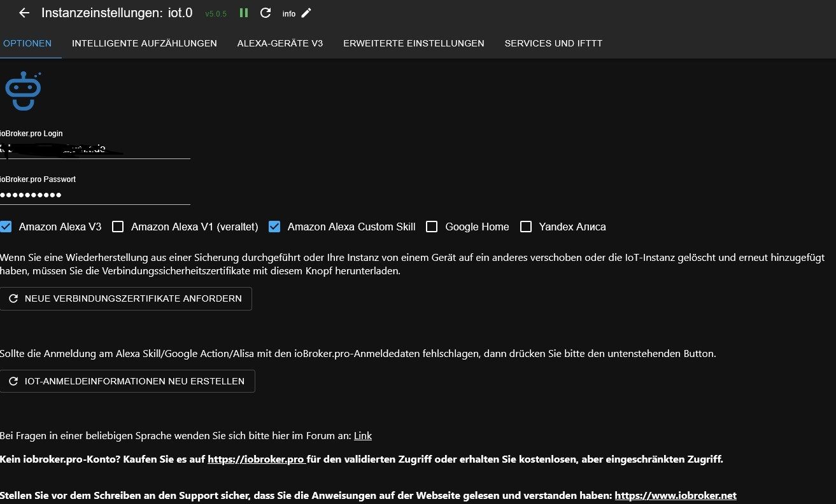Viewport: 836px width, 504px height.
Task: Click the ioBroker.pro Login field
Action: (96, 149)
